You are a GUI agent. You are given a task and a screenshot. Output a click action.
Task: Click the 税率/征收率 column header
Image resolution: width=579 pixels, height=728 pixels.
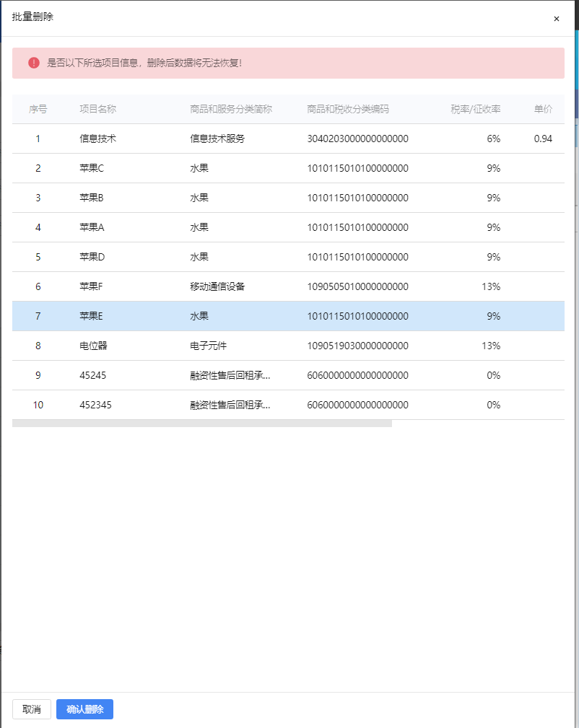[475, 109]
